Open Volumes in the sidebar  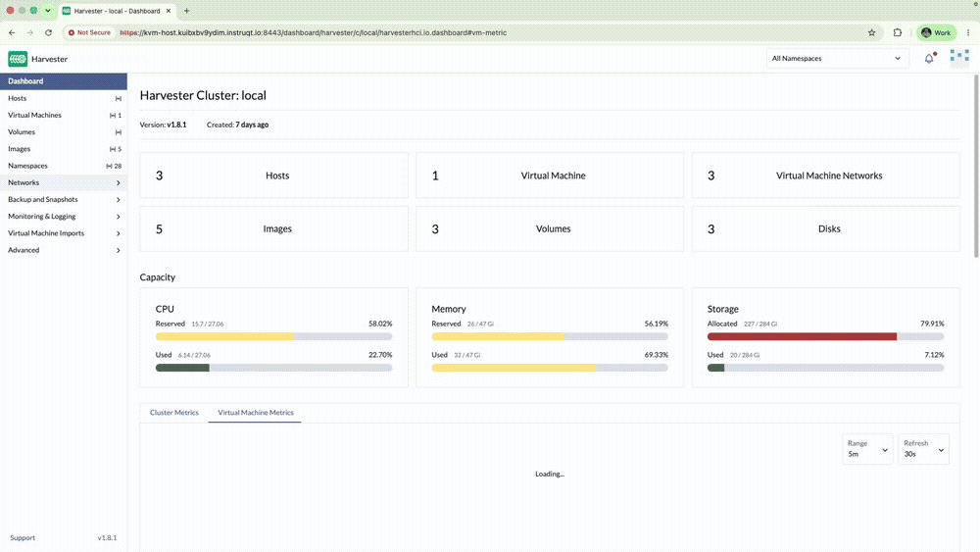click(x=63, y=132)
